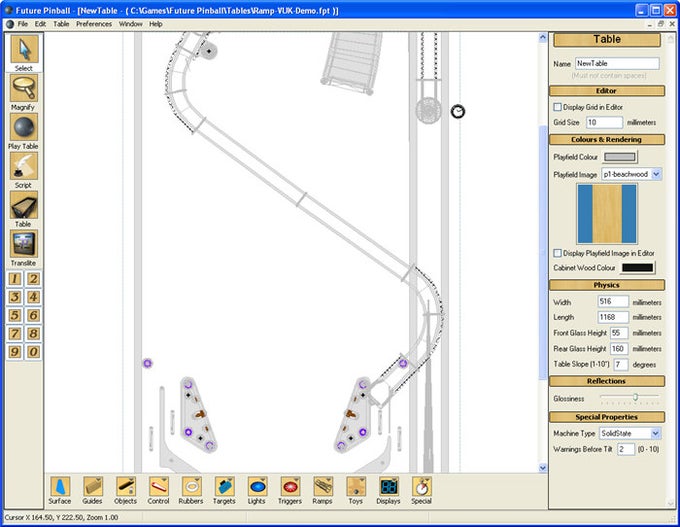Expand the Machine Type dropdown
Screen dimensions: 680x527
click(x=655, y=433)
